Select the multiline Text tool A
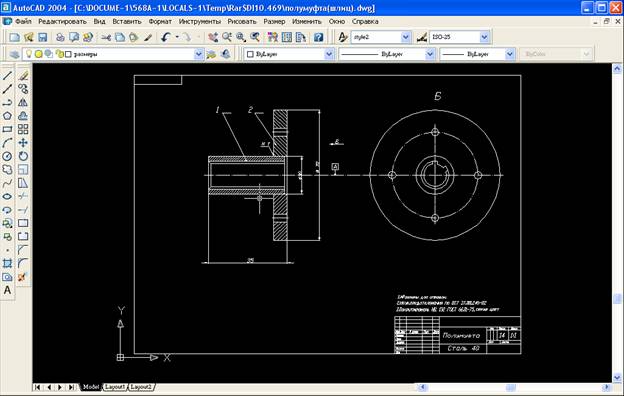624x396 pixels. point(7,291)
